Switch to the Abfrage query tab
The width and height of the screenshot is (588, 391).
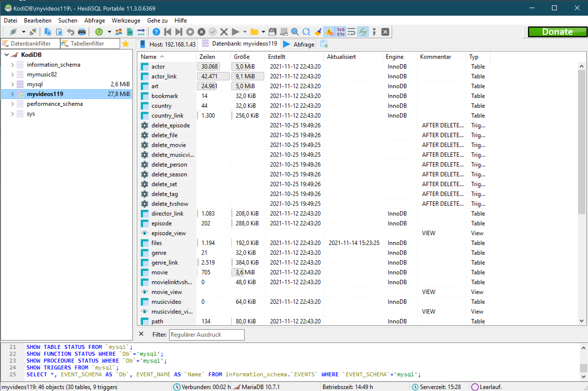click(299, 44)
